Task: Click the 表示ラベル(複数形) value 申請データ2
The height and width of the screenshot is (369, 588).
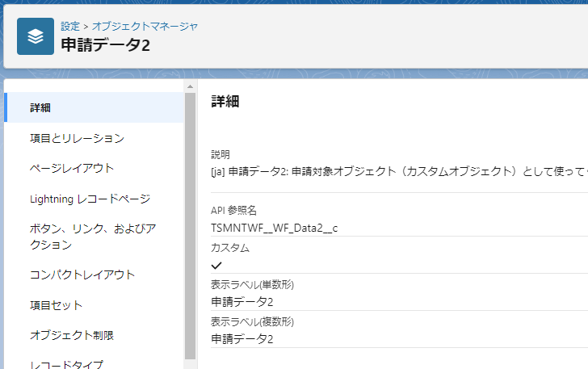Action: pyautogui.click(x=241, y=339)
